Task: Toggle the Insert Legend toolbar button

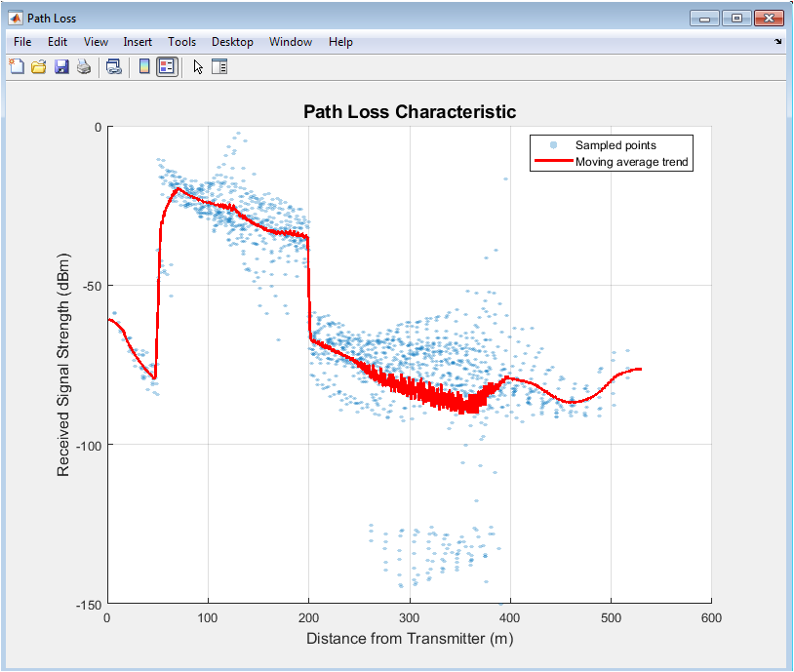Action: click(167, 67)
